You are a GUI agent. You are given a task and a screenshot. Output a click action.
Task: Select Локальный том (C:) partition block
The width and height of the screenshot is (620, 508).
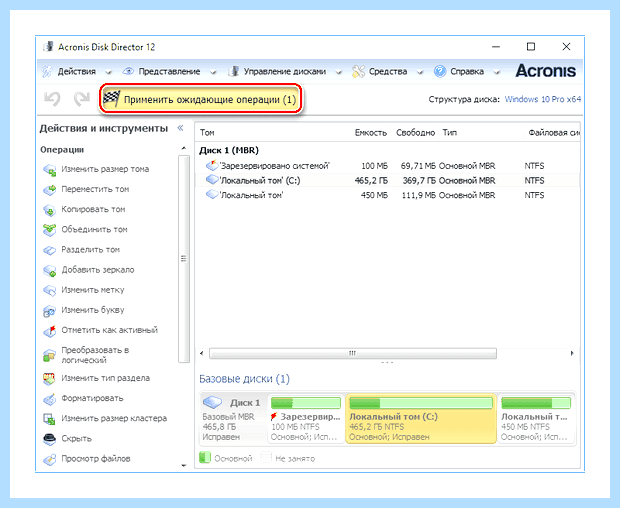point(421,419)
